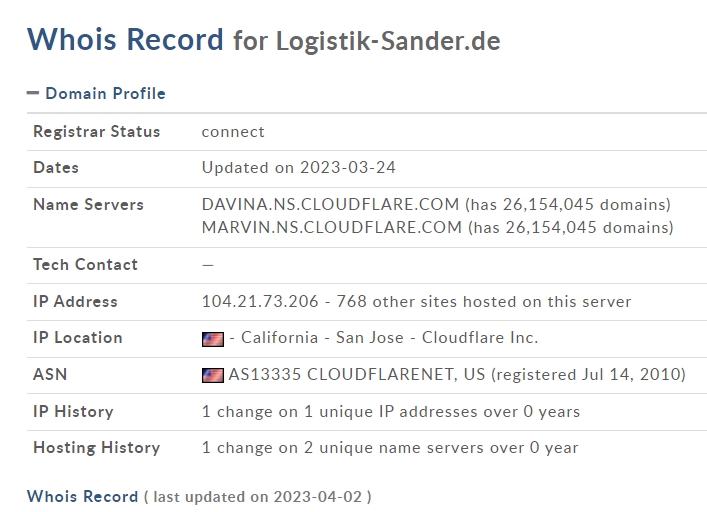Click the Tech Contact row dash value
The height and width of the screenshot is (512, 707).
pos(208,265)
